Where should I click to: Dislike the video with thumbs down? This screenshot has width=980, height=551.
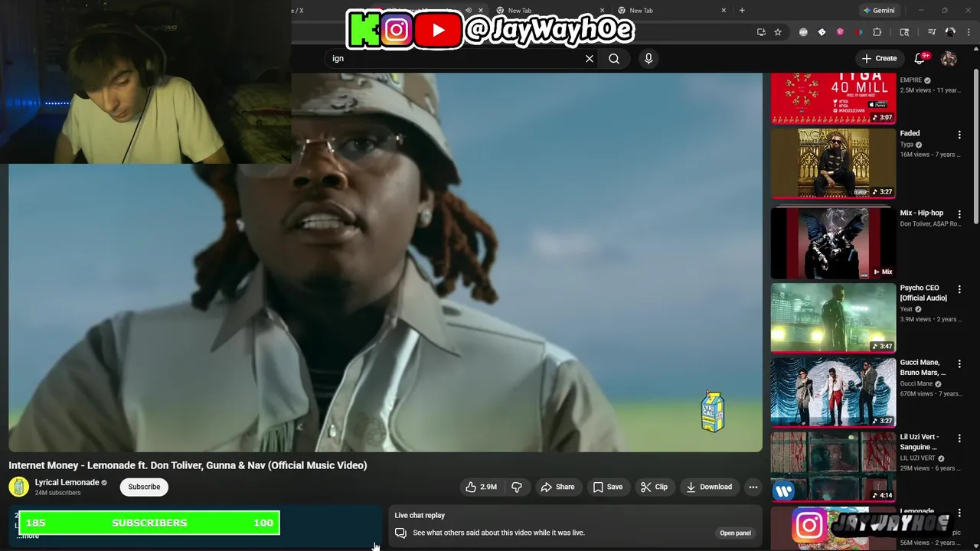(x=517, y=487)
